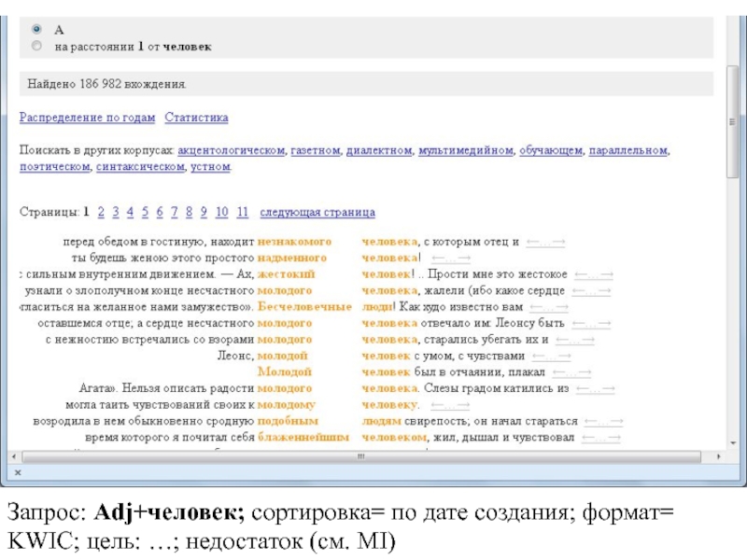The image size is (747, 560).
Task: Click "следующая страница" to advance
Action: (x=317, y=212)
